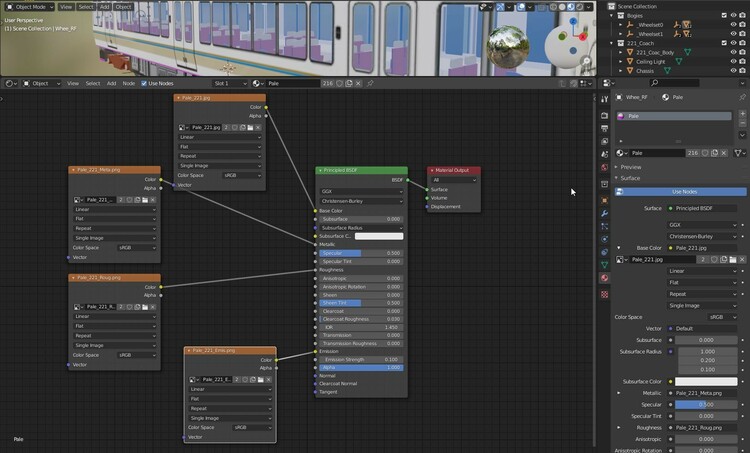The image size is (750, 453).
Task: Toggle Use Nodes checkbox in node editor
Action: pyautogui.click(x=144, y=83)
